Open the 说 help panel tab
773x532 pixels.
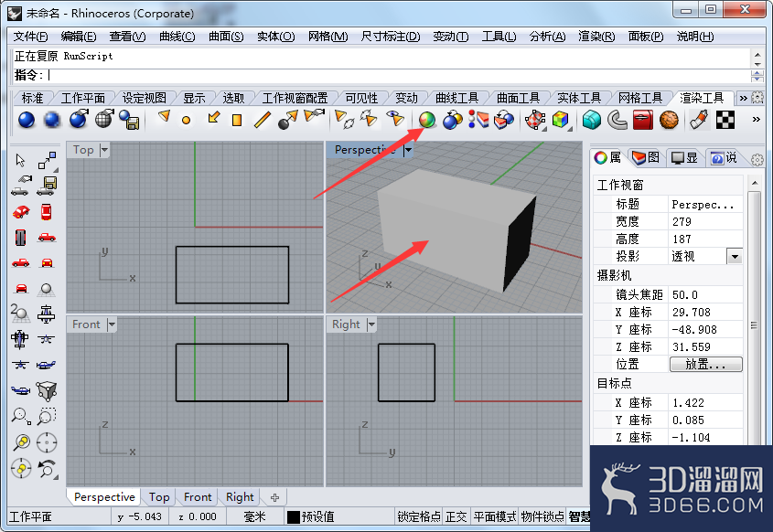725,157
